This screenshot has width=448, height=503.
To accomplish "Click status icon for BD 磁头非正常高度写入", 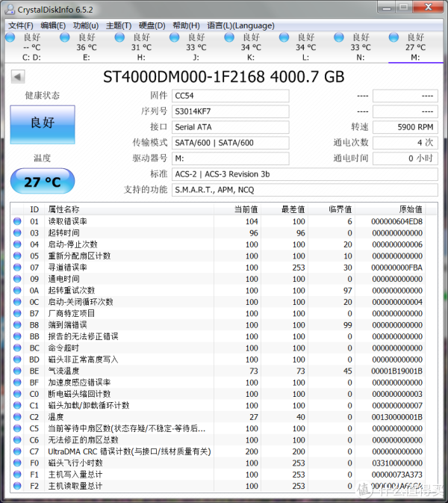I will [x=17, y=359].
